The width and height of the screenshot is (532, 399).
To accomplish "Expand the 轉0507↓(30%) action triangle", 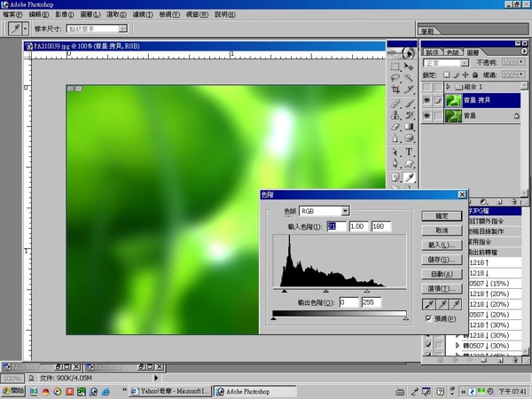I will tap(458, 346).
